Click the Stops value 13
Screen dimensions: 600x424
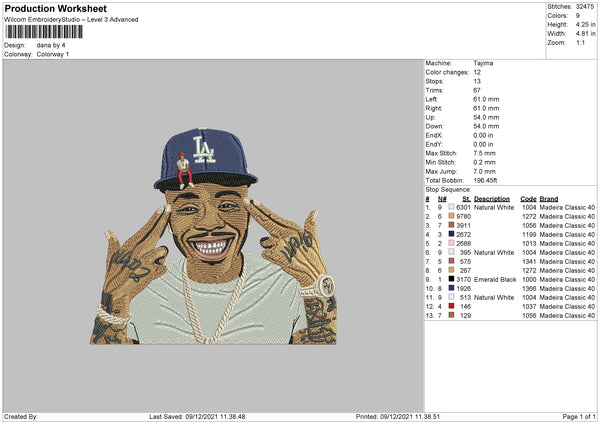pyautogui.click(x=477, y=81)
